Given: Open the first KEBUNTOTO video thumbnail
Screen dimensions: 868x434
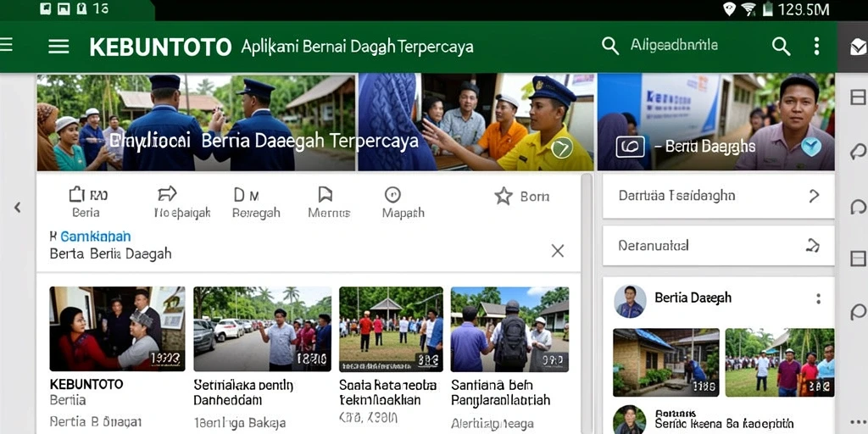Looking at the screenshot, I should 117,328.
